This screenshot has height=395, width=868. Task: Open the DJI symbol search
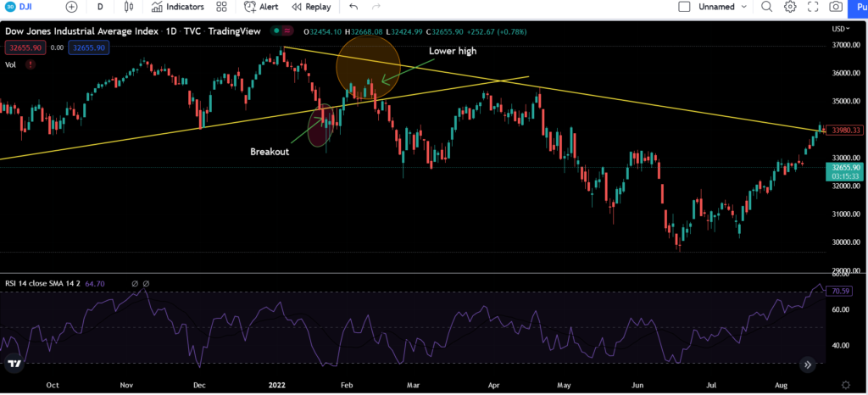coord(20,7)
